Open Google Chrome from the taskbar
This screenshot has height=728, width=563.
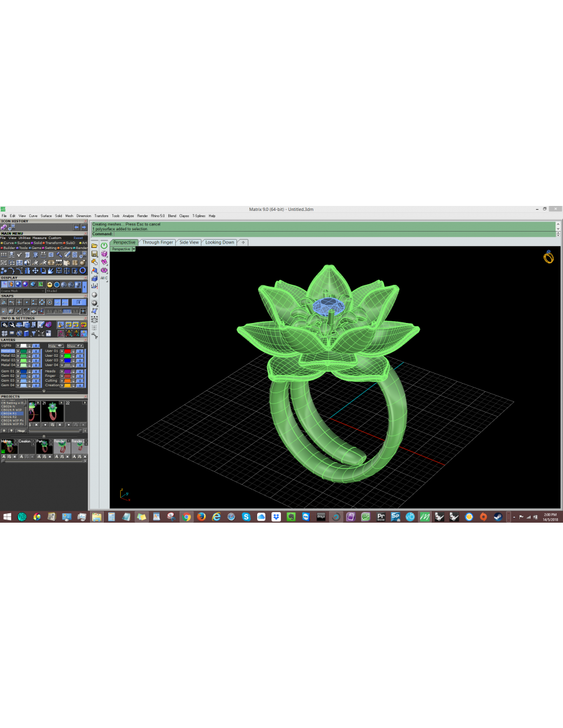(186, 516)
